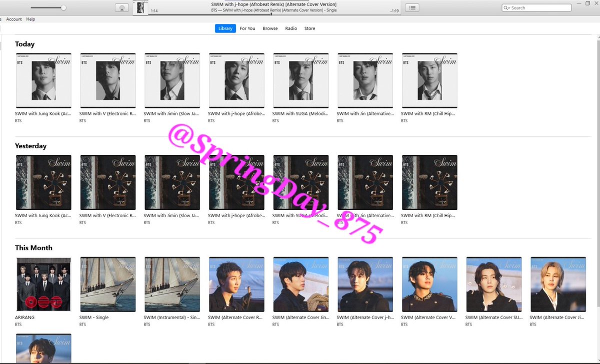Open Yesterday's SWIM with V album cover
Viewport: 600px width, 364px height.
108,182
